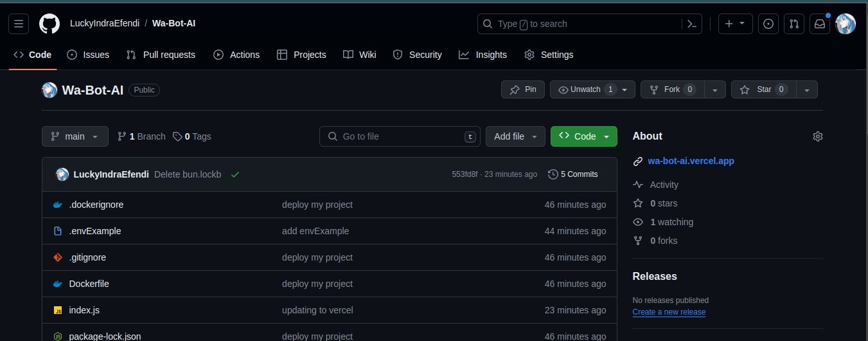Screen dimensions: 868x341
Task: Open the 'updating to vercel' commit message
Action: click(x=317, y=310)
